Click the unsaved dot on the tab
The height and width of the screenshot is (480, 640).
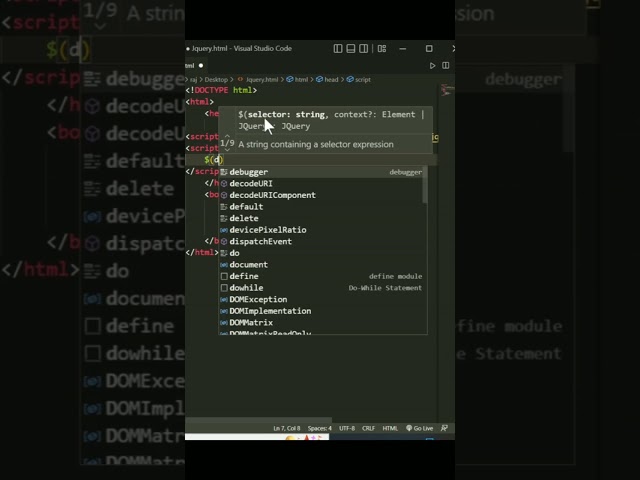(x=201, y=66)
